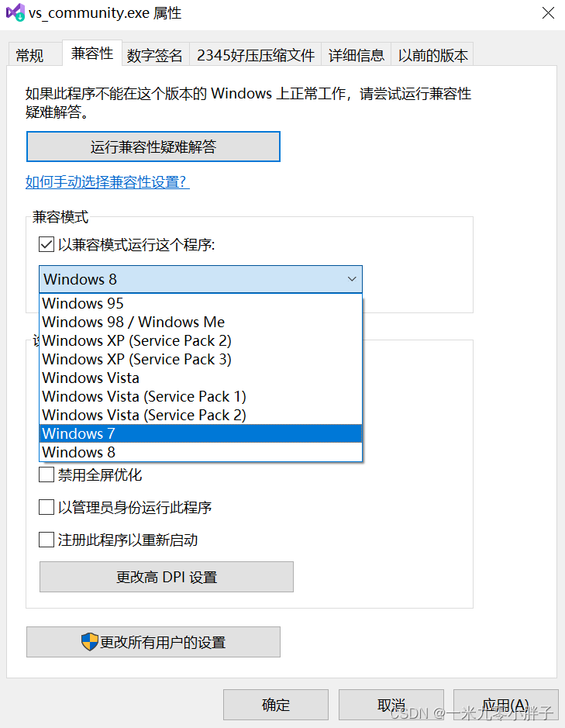
Task: Apply changes with the 应用 button
Action: [505, 705]
